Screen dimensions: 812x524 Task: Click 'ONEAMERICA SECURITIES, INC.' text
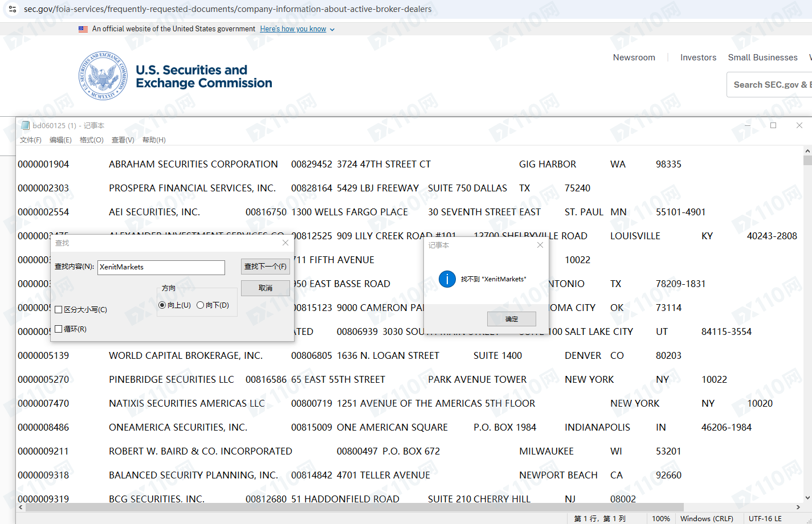pos(178,427)
